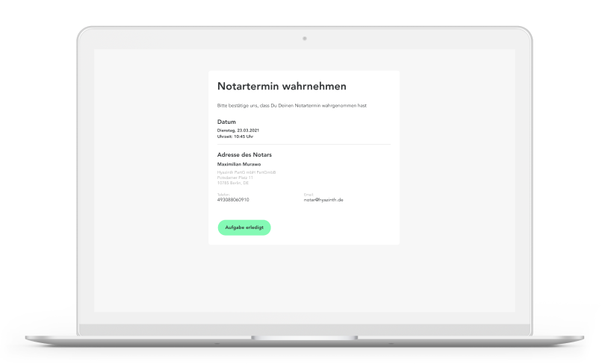Click the 'Aufgabe erledigt' button
Viewport: 602px width, 364px height.
point(244,228)
